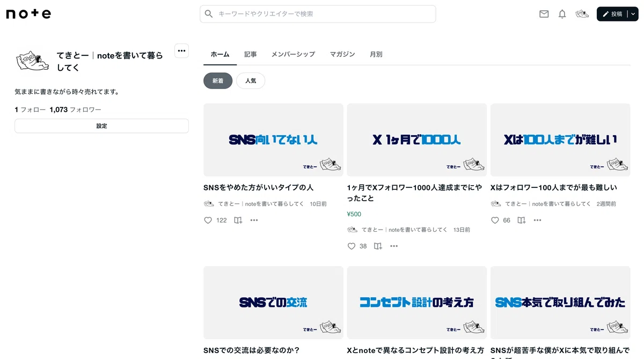Screen dimensions: 644x359
Task: Open the SNS本気で取り組んでみた thumbnail
Action: pos(560,303)
